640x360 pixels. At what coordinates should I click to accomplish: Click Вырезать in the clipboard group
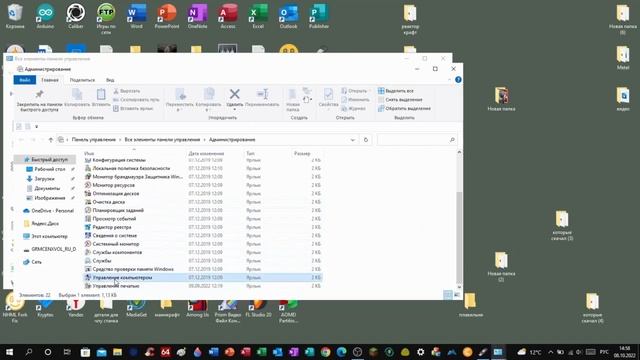coord(127,91)
